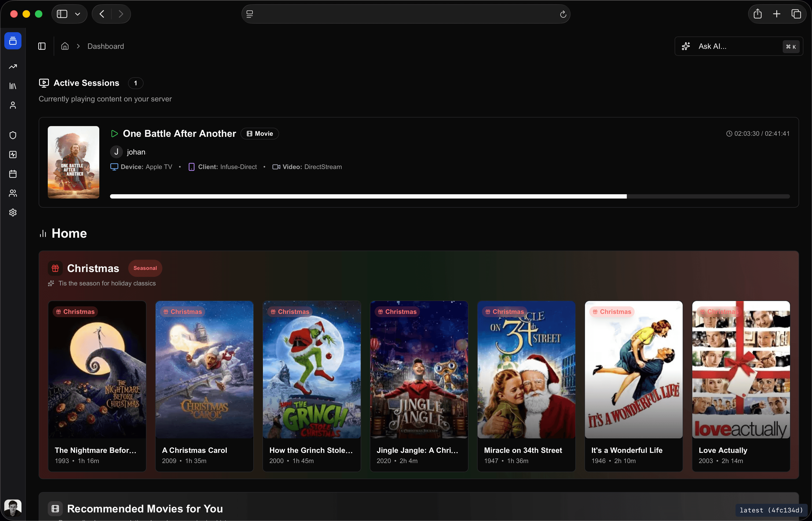
Task: Click the Miracle on 34th Street title
Action: [523, 450]
